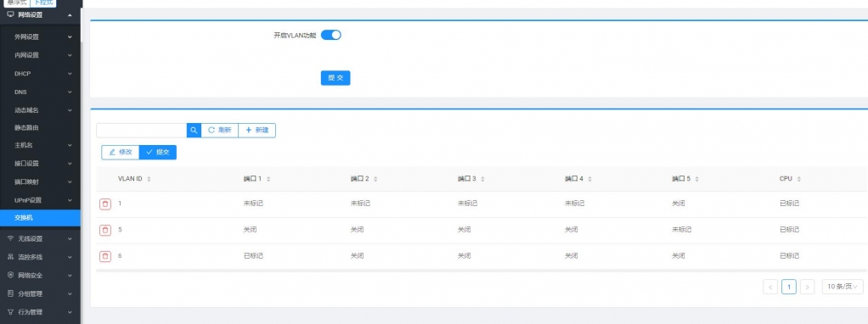
Task: Delete VLAN ID 6 row via trash icon
Action: click(x=105, y=256)
